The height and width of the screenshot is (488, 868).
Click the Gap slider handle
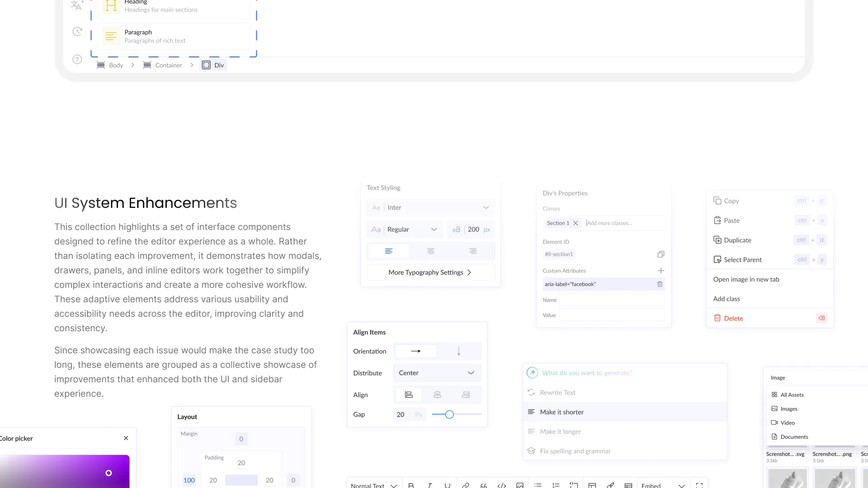click(x=449, y=414)
